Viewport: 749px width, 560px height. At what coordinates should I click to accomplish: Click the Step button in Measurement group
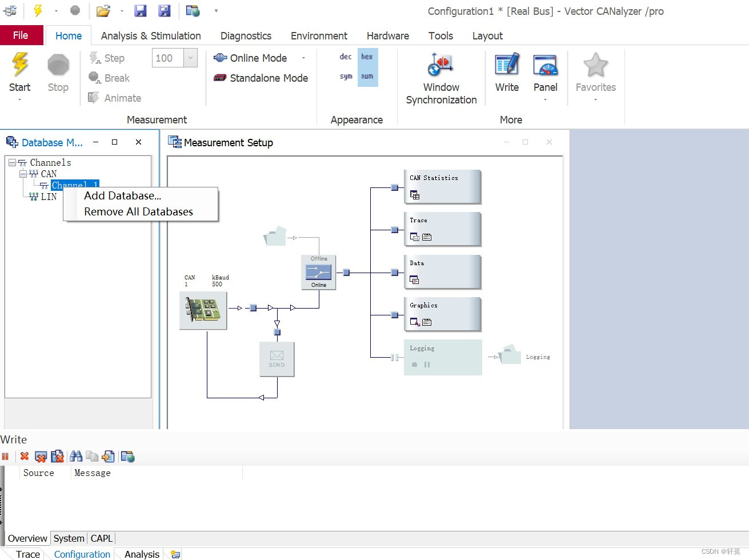click(x=107, y=58)
